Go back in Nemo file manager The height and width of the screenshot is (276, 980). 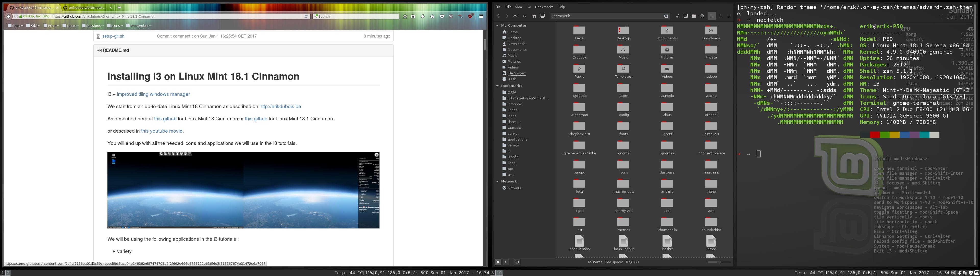click(498, 16)
